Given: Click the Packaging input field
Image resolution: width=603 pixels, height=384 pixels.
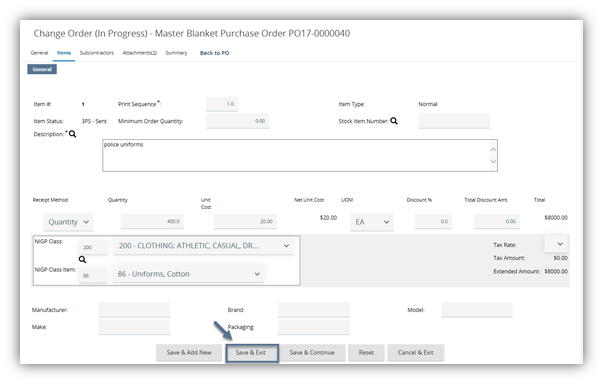Looking at the screenshot, I should tap(314, 327).
